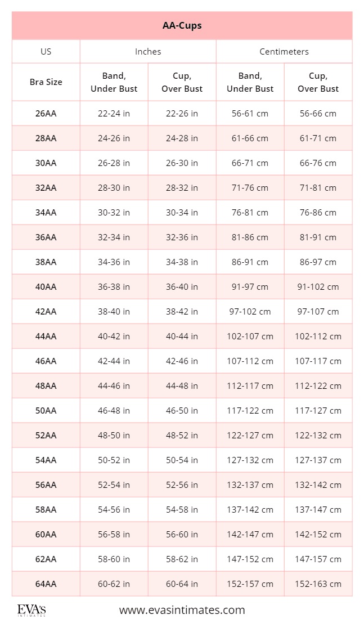
Task: Select the 32AA size row label
Action: click(x=46, y=187)
